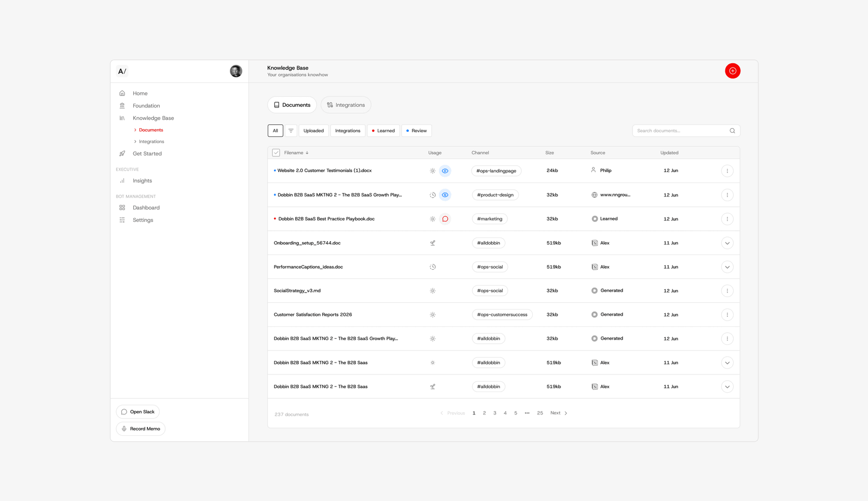868x501 pixels.
Task: Open more options for SocialStrategy_v3.md
Action: [x=727, y=291]
